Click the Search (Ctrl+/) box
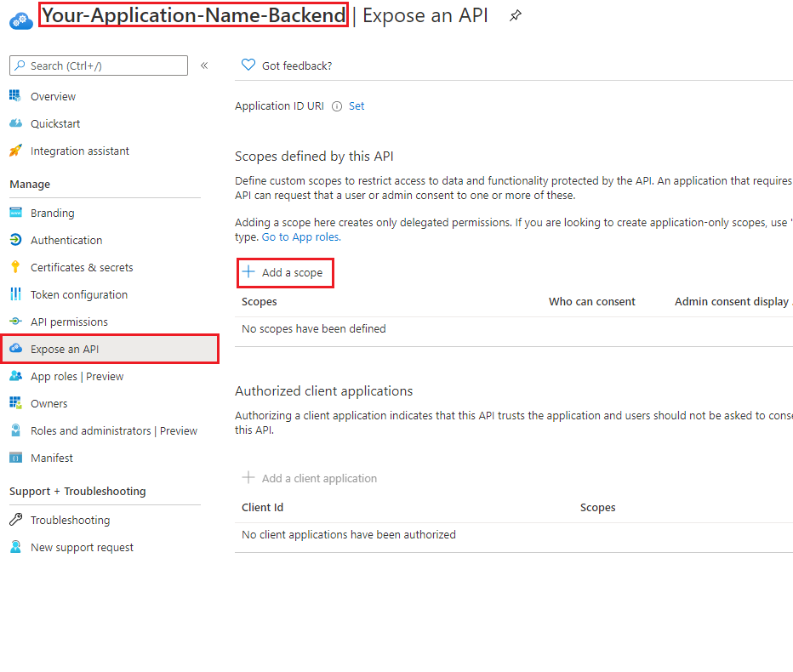Viewport: 793px width, 672px height. pyautogui.click(x=99, y=65)
